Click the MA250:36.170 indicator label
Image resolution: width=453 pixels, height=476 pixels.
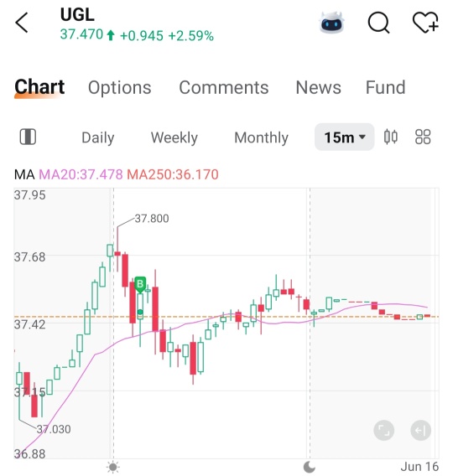pos(173,174)
